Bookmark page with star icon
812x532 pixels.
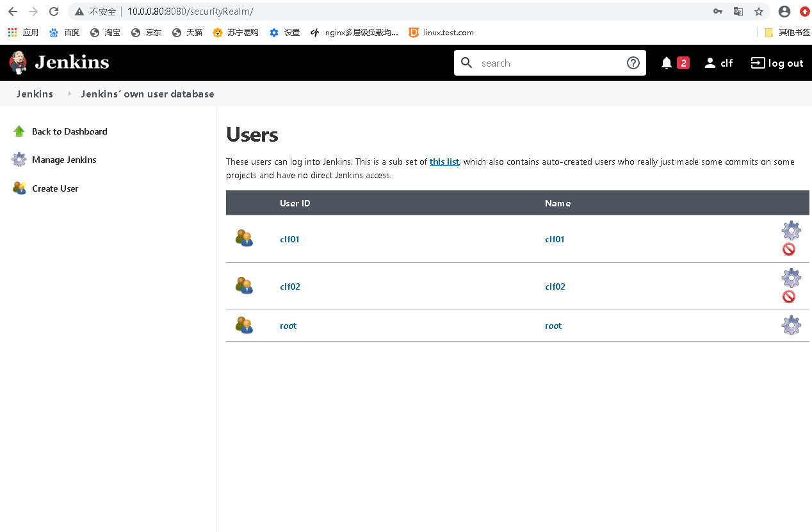point(759,12)
